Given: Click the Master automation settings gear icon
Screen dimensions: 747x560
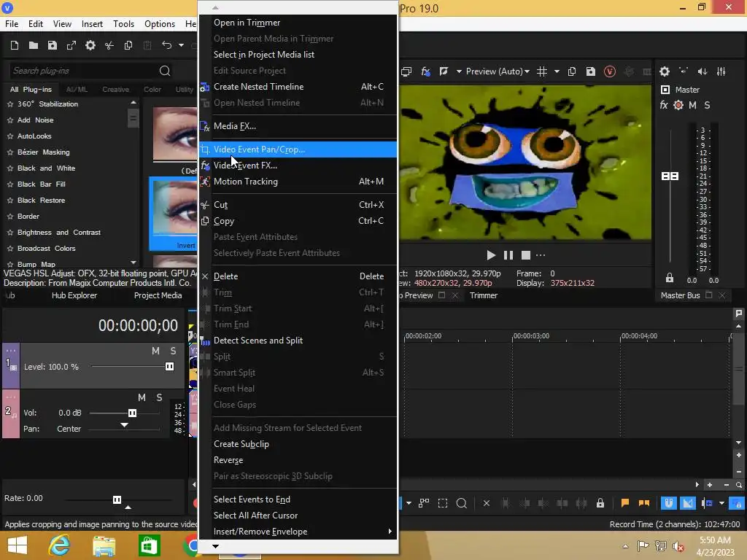Looking at the screenshot, I should (678, 105).
